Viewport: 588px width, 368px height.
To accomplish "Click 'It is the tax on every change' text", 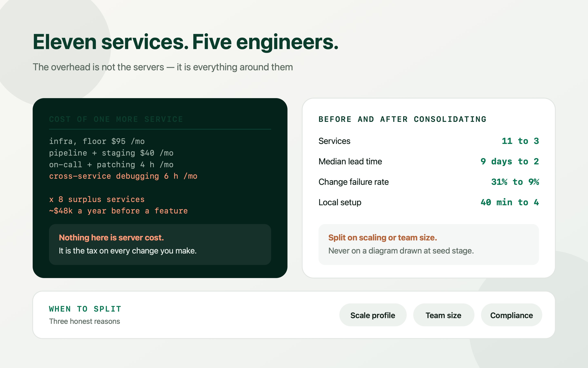I will click(128, 251).
